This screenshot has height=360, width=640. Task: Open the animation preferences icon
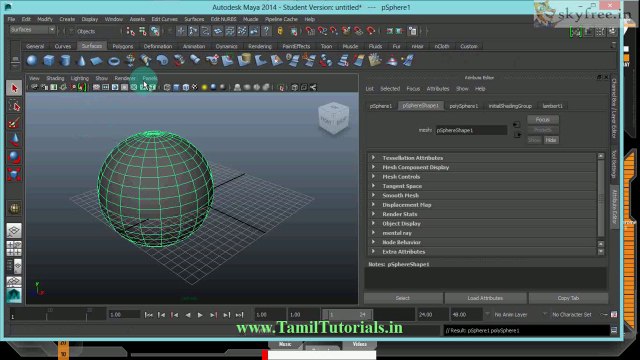tap(614, 315)
